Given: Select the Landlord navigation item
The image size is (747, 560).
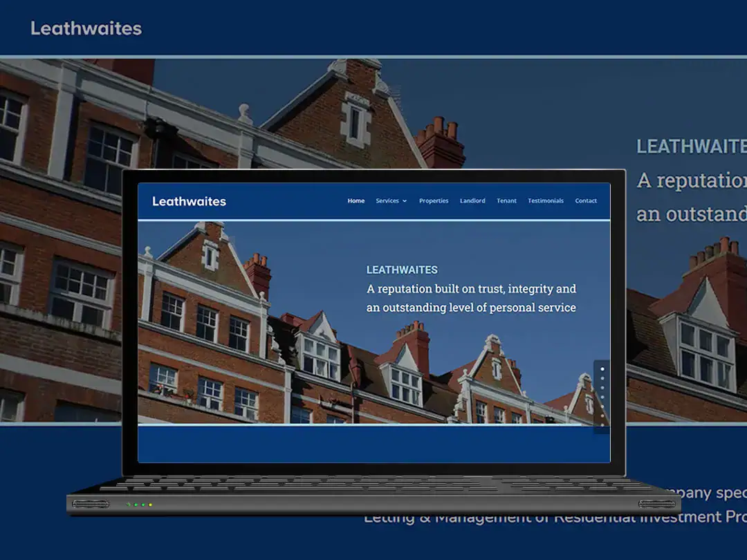Looking at the screenshot, I should pyautogui.click(x=472, y=200).
